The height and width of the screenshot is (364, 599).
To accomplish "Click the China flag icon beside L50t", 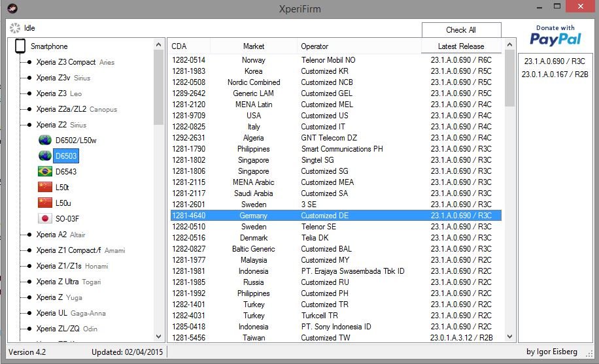I will coord(45,187).
